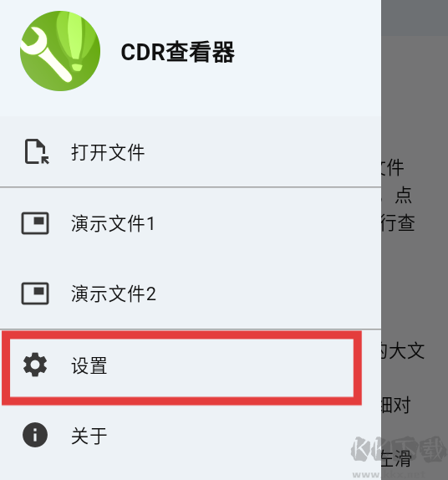Click the red highlight box around 设置
The height and width of the screenshot is (480, 448).
181,368
